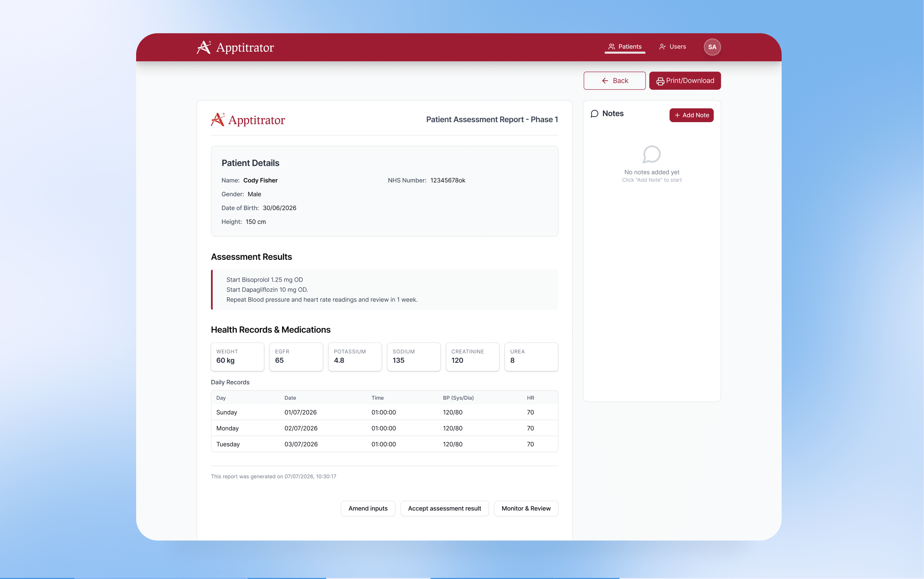
Task: Click the Patient Details heading
Action: (250, 163)
